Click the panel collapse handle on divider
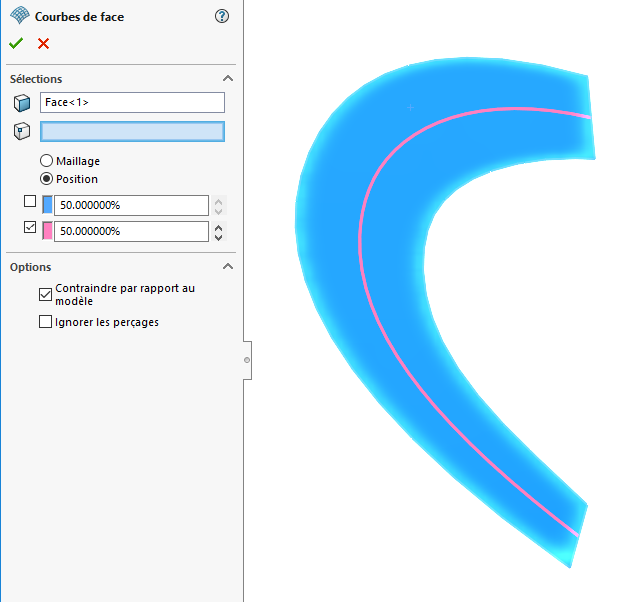The width and height of the screenshot is (637, 602). 247,360
